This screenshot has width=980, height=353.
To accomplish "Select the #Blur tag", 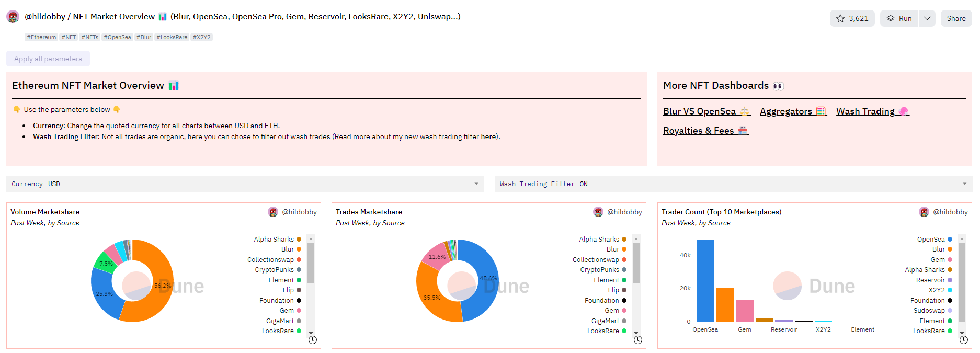I will tap(144, 37).
